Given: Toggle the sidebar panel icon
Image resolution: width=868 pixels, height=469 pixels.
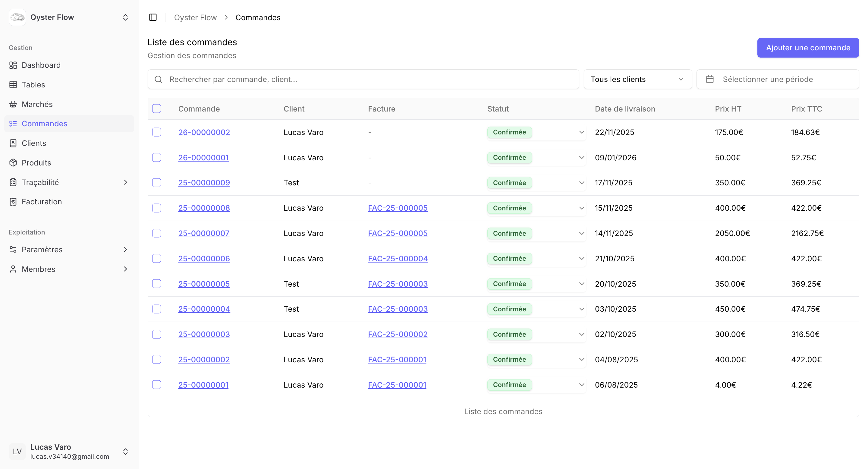Looking at the screenshot, I should tap(153, 17).
